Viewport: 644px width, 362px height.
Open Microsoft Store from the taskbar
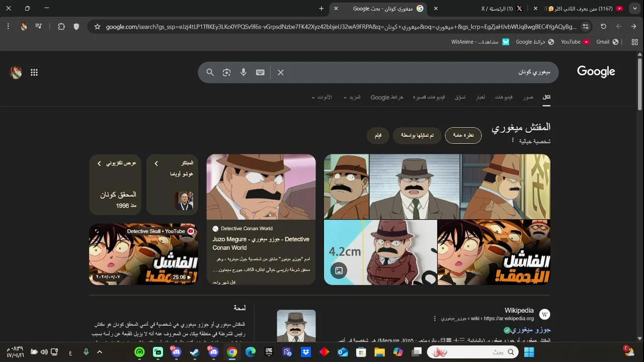coord(361,352)
